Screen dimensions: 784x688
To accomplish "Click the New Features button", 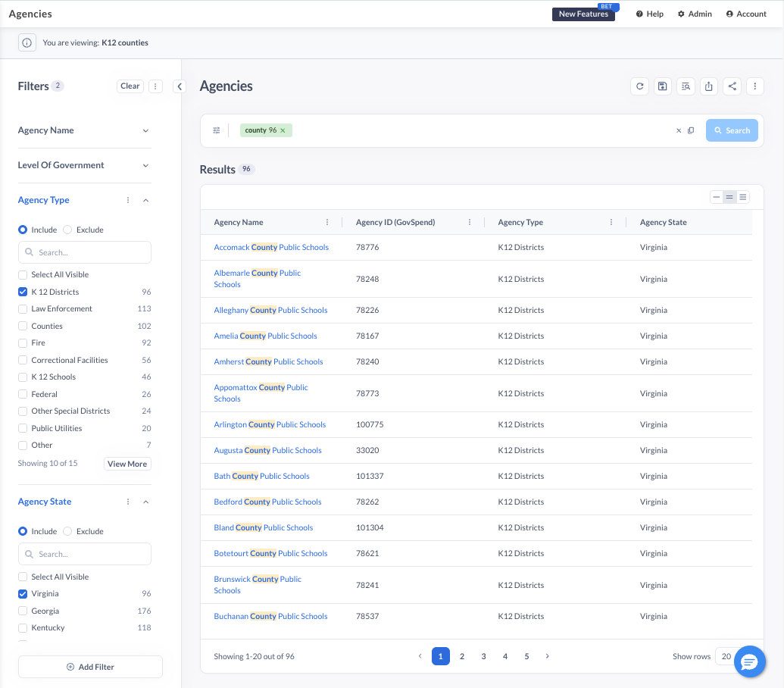I will [583, 14].
